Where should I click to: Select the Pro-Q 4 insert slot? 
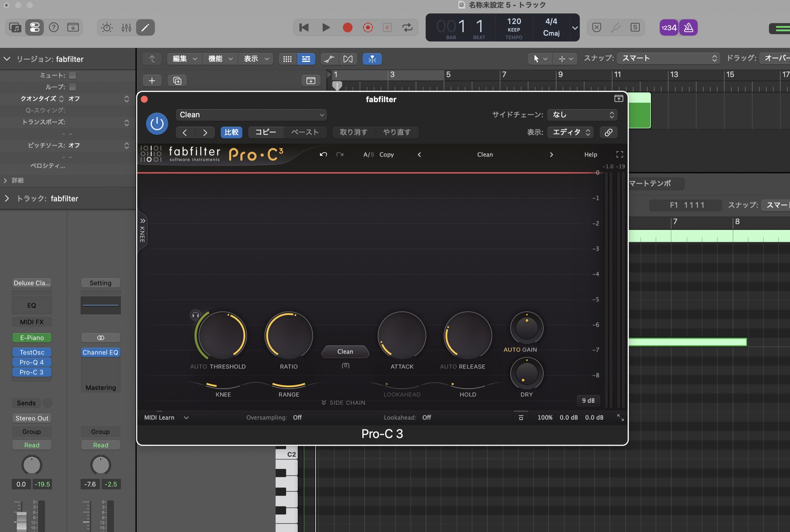32,362
